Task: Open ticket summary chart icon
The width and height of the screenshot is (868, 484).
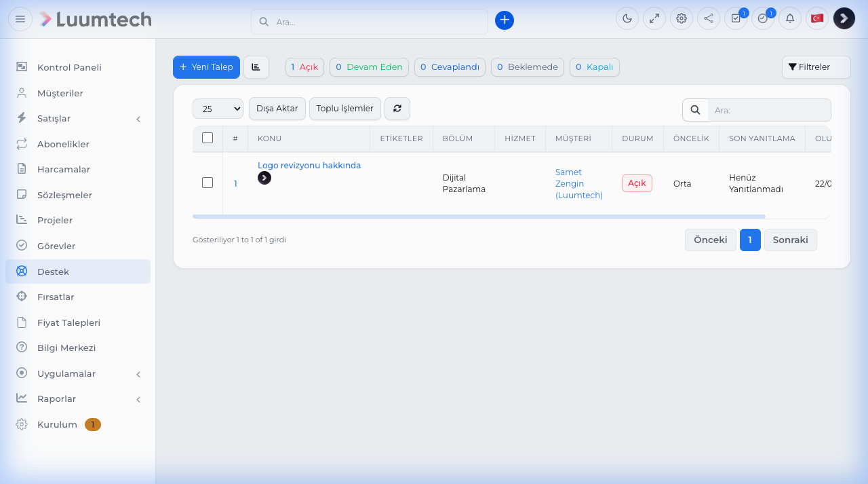Action: (256, 67)
